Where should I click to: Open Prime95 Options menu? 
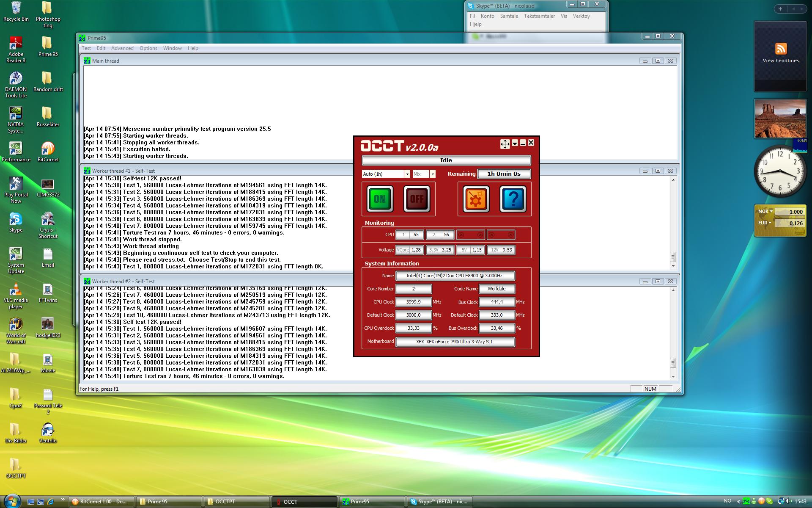pos(148,48)
